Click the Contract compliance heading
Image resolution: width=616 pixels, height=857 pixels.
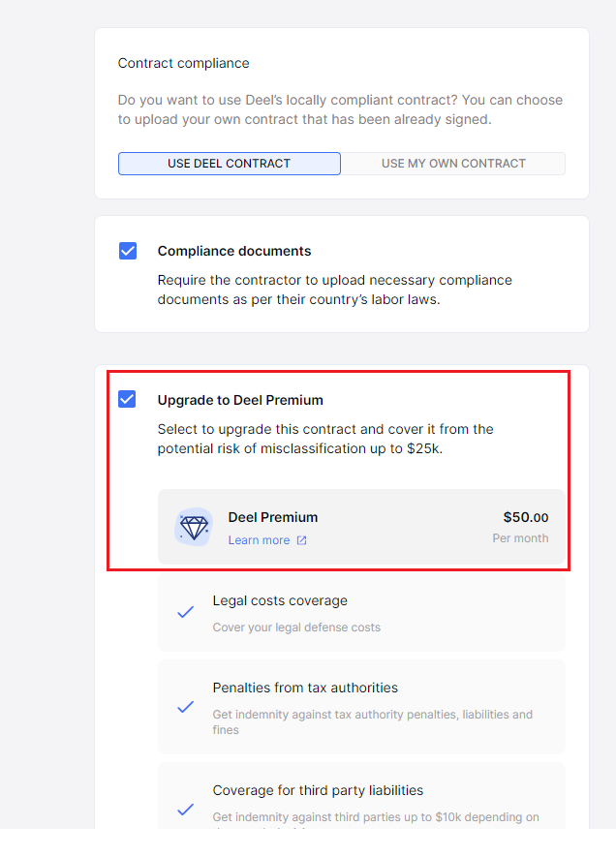coord(183,63)
